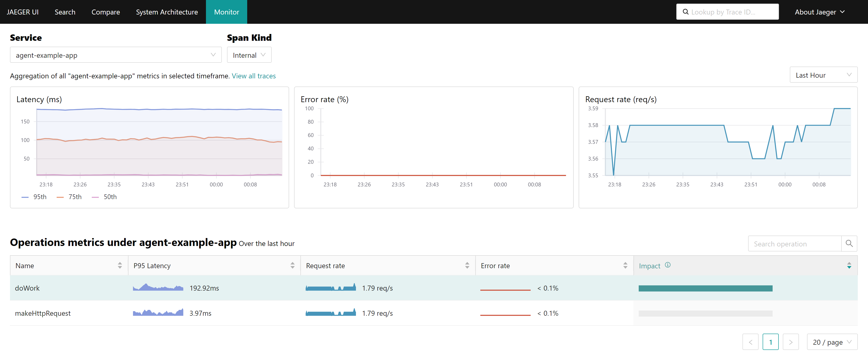
Task: Go to next page arrow
Action: point(791,342)
